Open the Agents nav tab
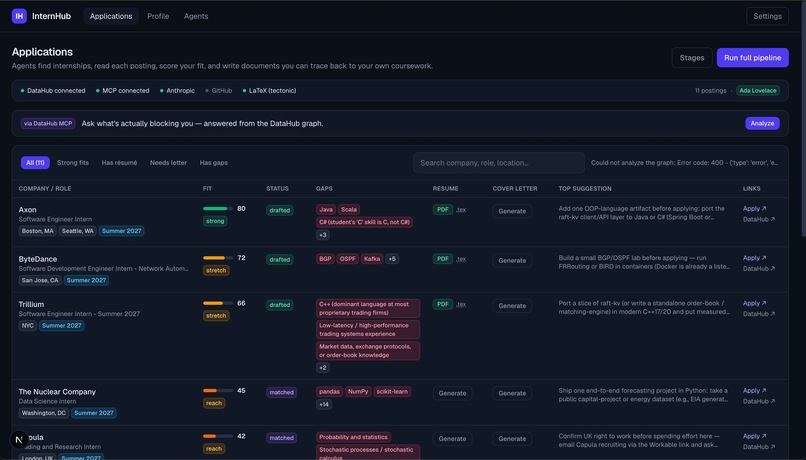Screen dimensions: 806x460 196,16
